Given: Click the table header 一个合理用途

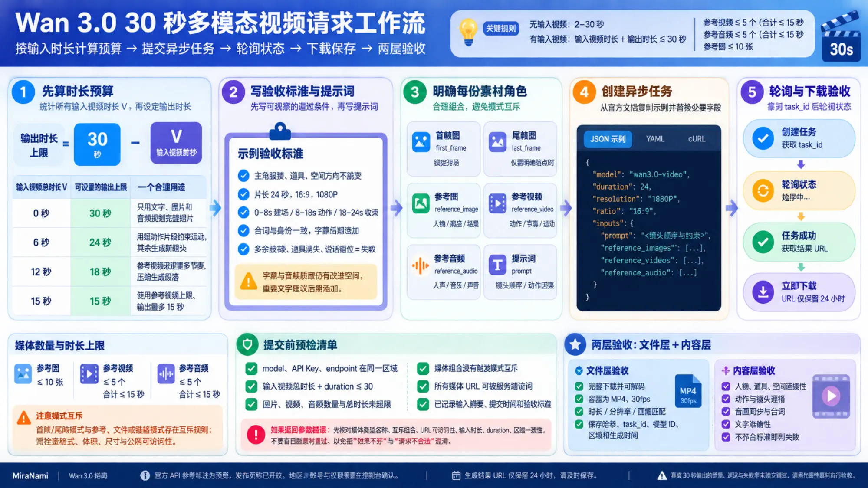Looking at the screenshot, I should 161,187.
